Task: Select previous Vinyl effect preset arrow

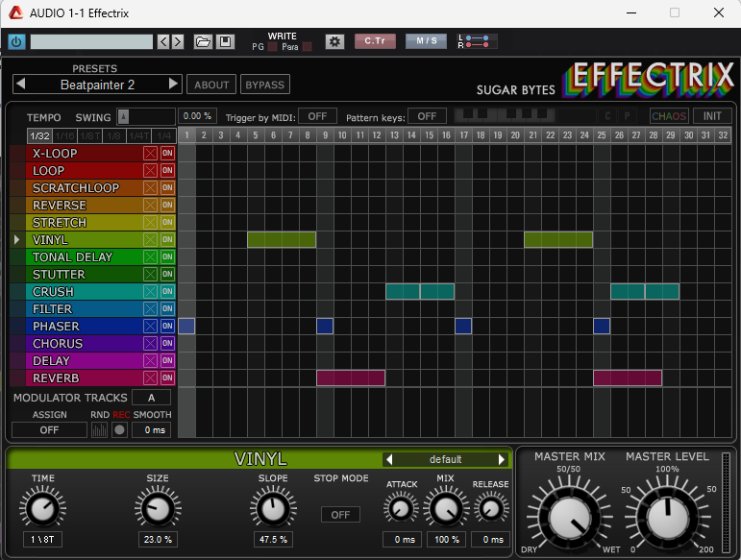Action: 389,459
